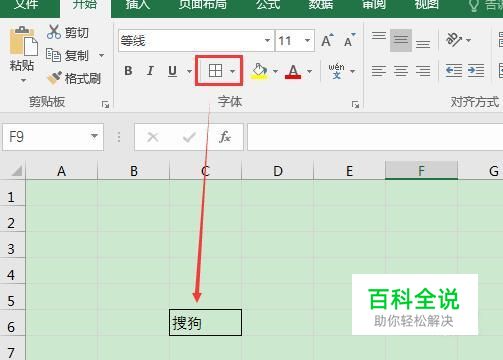Open the underline style dropdown arrow

189,71
